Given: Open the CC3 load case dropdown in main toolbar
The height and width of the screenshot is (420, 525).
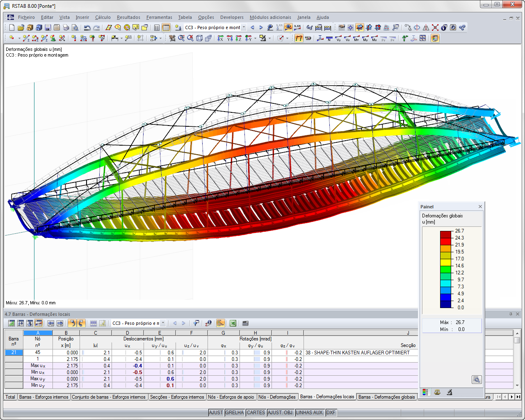Looking at the screenshot, I should click(x=244, y=27).
